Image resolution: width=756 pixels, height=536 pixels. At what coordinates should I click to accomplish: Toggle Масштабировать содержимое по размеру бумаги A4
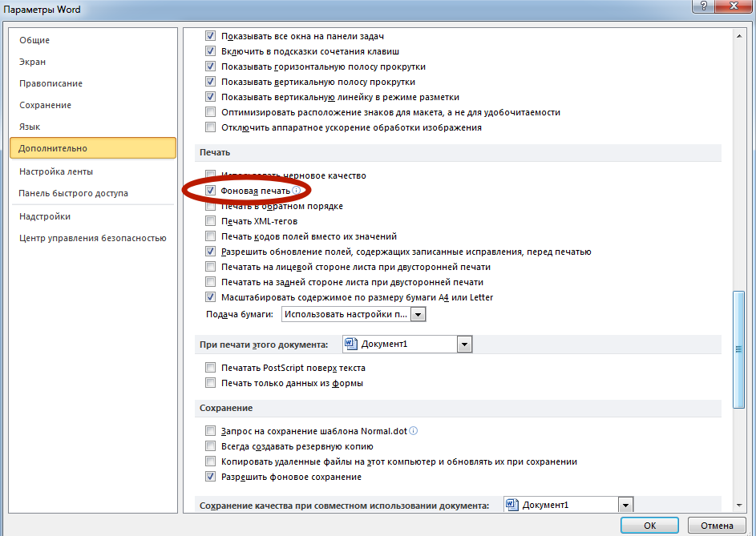tap(210, 297)
